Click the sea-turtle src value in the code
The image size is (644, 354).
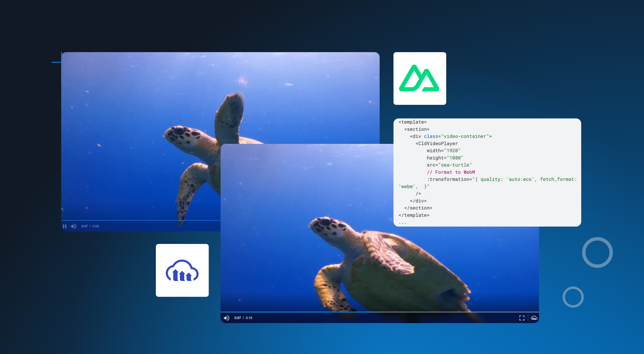point(455,165)
